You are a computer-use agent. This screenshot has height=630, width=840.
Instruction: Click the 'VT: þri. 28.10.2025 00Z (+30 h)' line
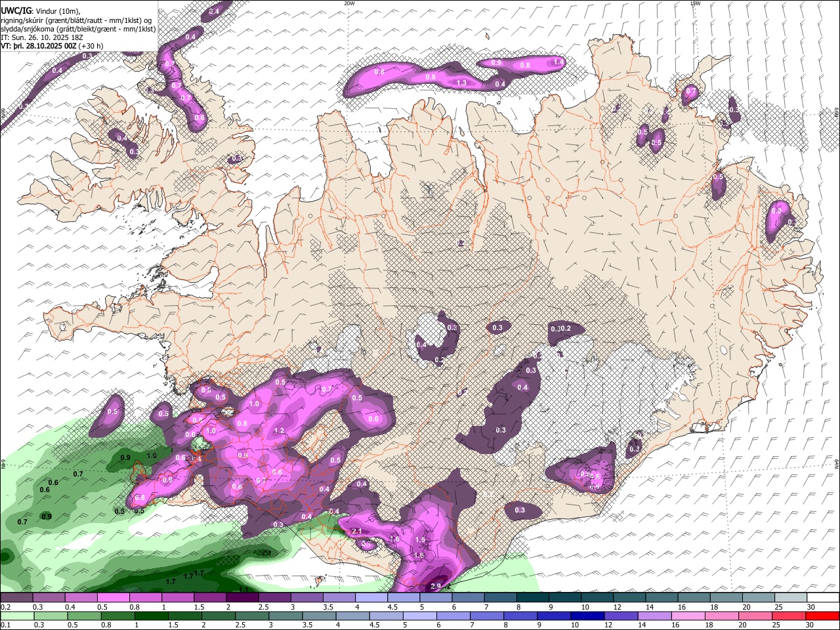coord(52,46)
